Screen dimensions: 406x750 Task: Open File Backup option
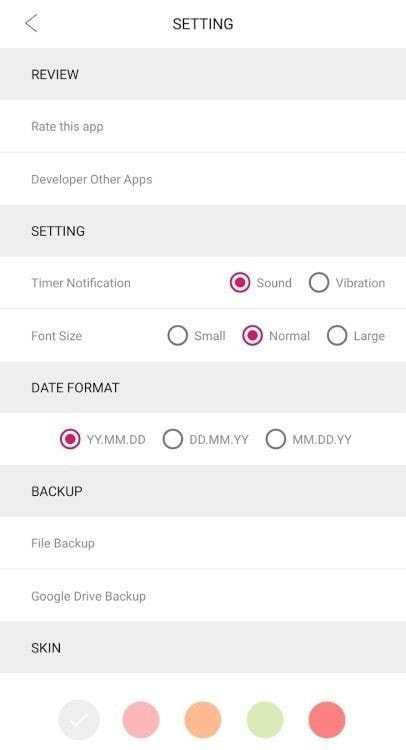tap(203, 543)
